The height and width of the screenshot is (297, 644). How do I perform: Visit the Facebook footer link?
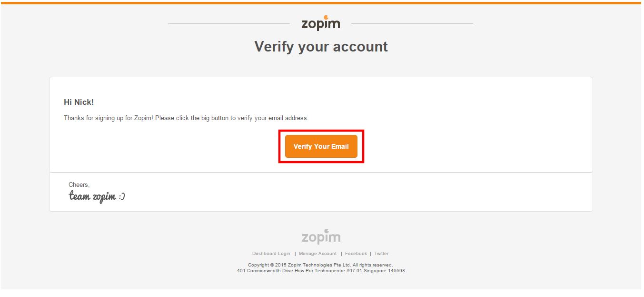pyautogui.click(x=356, y=254)
